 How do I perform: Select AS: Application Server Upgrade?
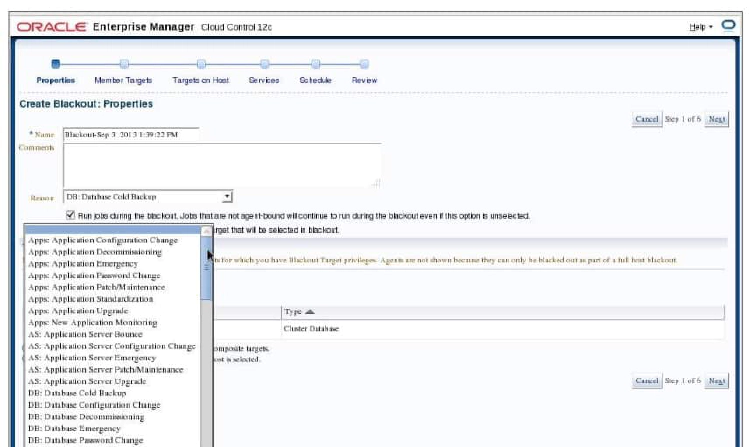[x=87, y=382]
